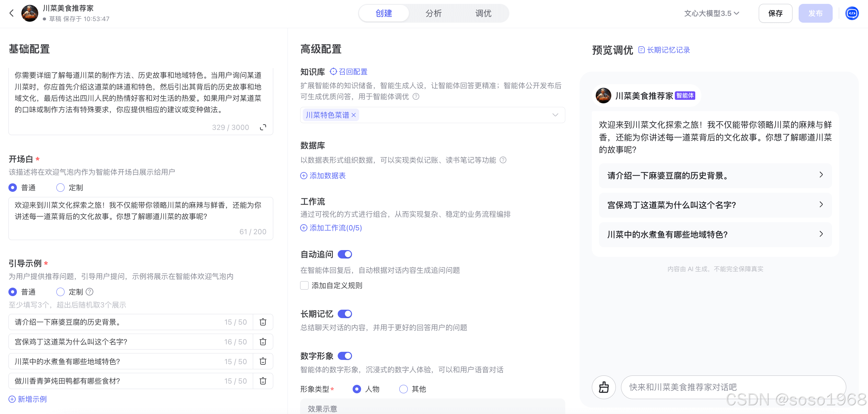Click the help icon beside 数据库 description
Screen dimensions: 868x414
pos(503,160)
